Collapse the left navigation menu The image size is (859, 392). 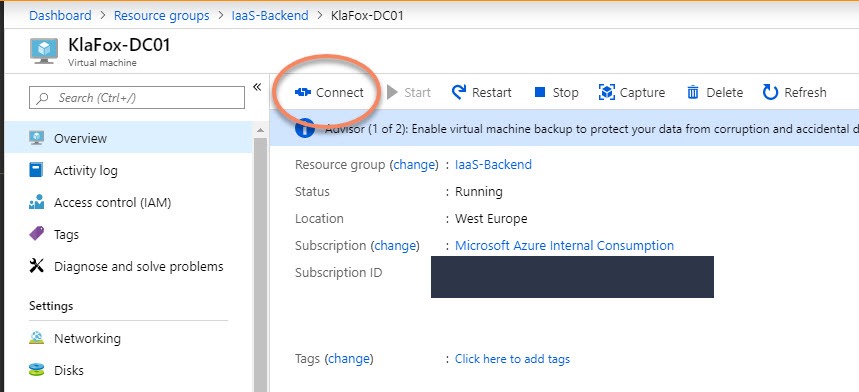point(257,87)
